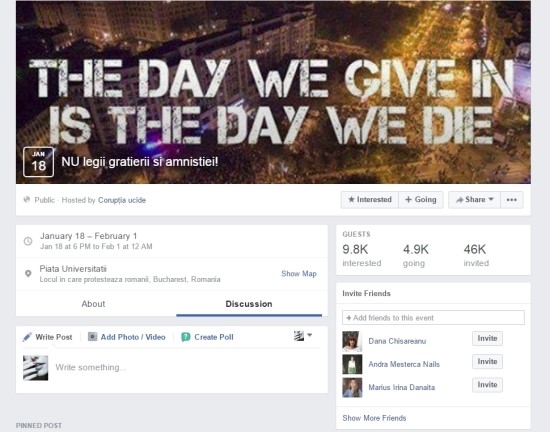Mark yourself as Interested in event
Image resolution: width=550 pixels, height=432 pixels.
click(x=370, y=200)
